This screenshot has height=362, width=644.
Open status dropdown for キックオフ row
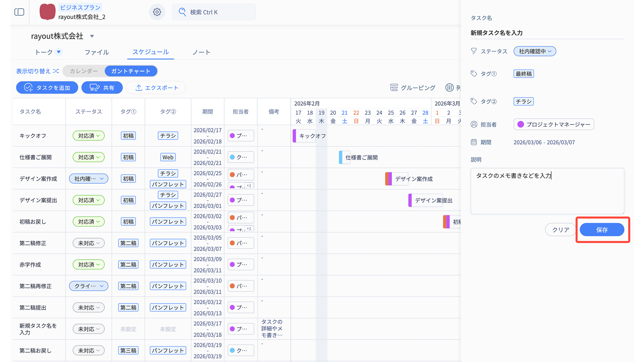click(89, 136)
